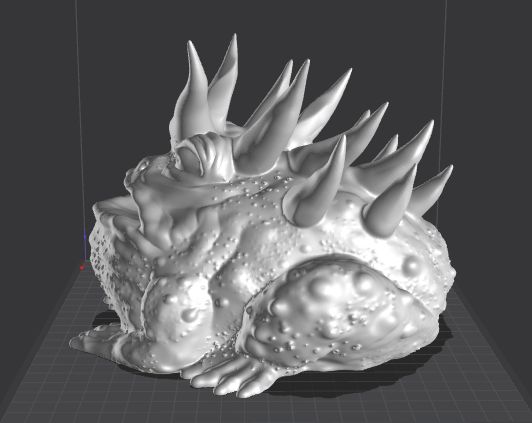Click the tallest spike on the head
Image resolution: width=532 pixels, height=423 pixels.
[x=226, y=80]
